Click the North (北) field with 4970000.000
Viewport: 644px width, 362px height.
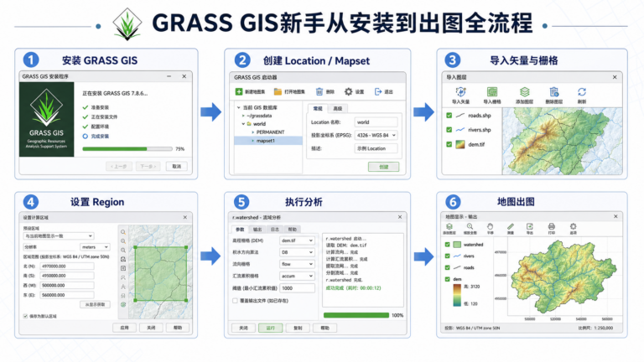click(x=67, y=266)
